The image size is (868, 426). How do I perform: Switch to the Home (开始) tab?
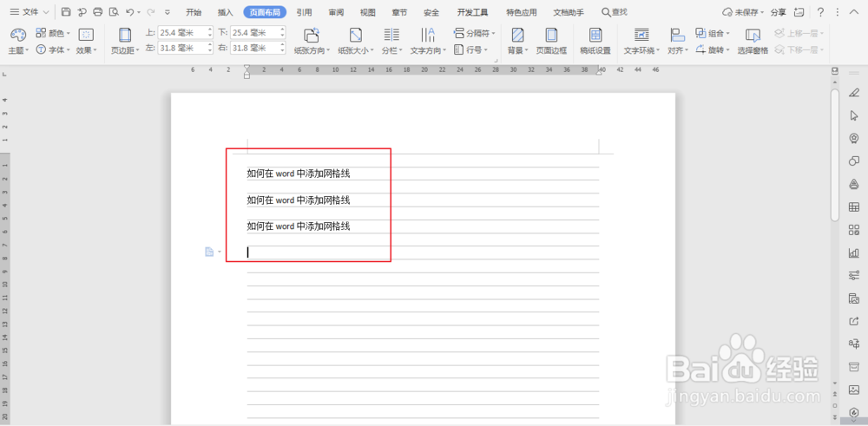coord(194,12)
